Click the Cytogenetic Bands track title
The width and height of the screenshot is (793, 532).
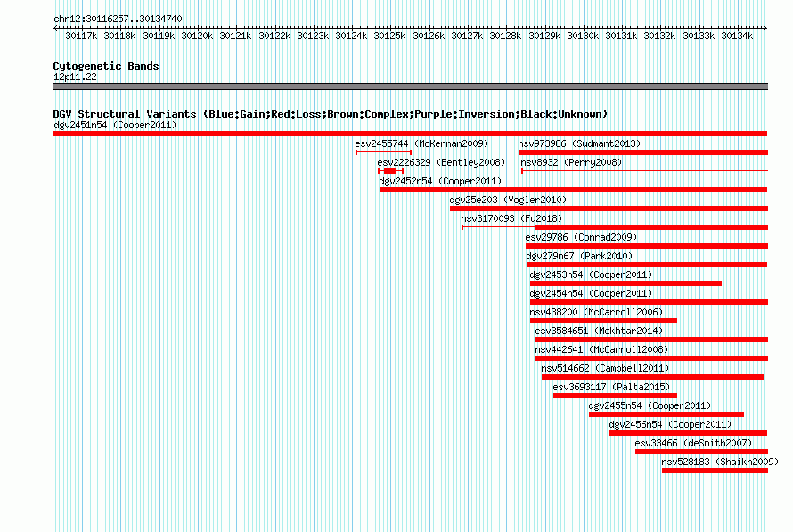[106, 66]
